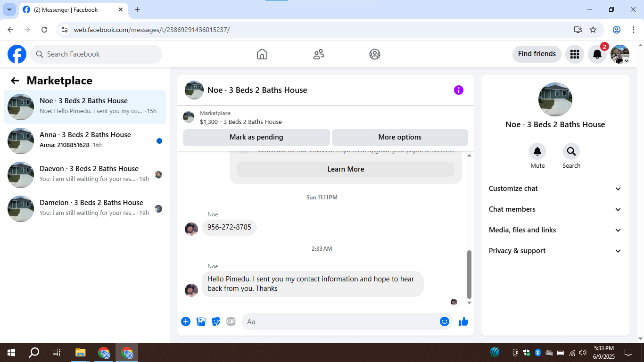Open the Friends icon in top navigation
Screen dimensions: 644x362
(319, 54)
